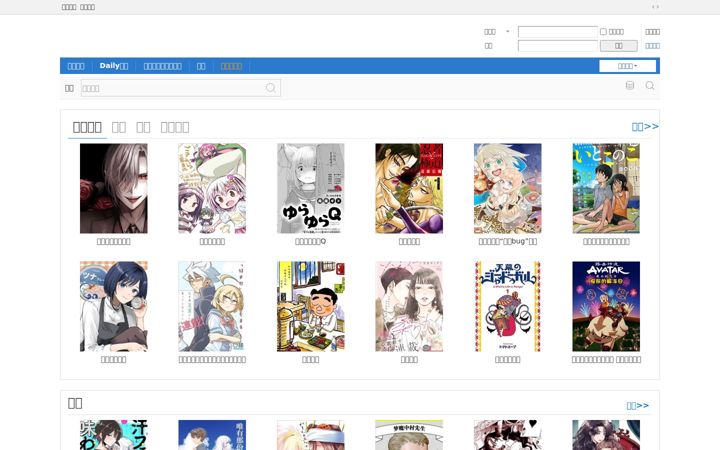Click the title caption containing bug
This screenshot has width=720, height=450.
pos(508,241)
